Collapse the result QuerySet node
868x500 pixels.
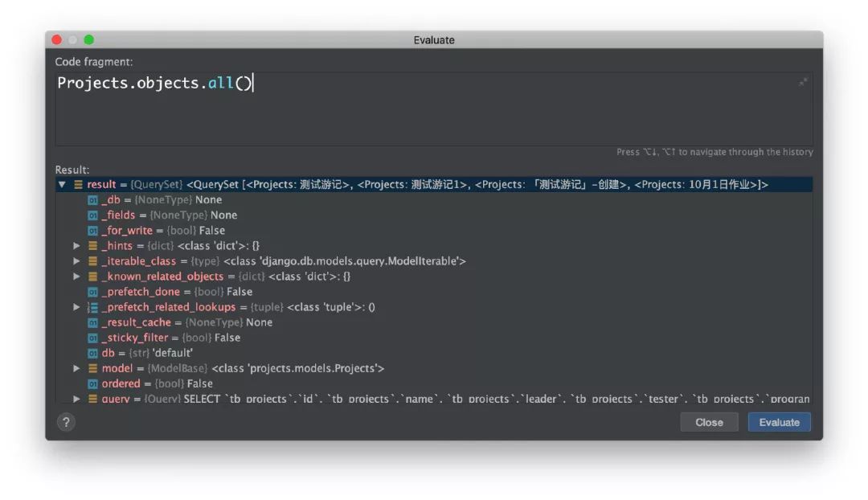click(x=62, y=184)
